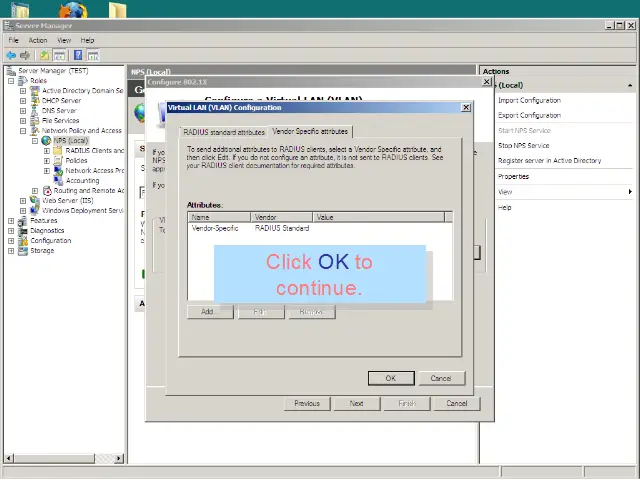This screenshot has height=480, width=640.
Task: Open the Firefox desktop icon
Action: (x=73, y=10)
